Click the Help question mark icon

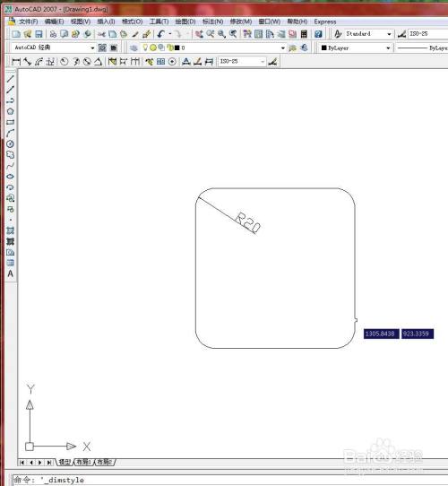click(318, 34)
